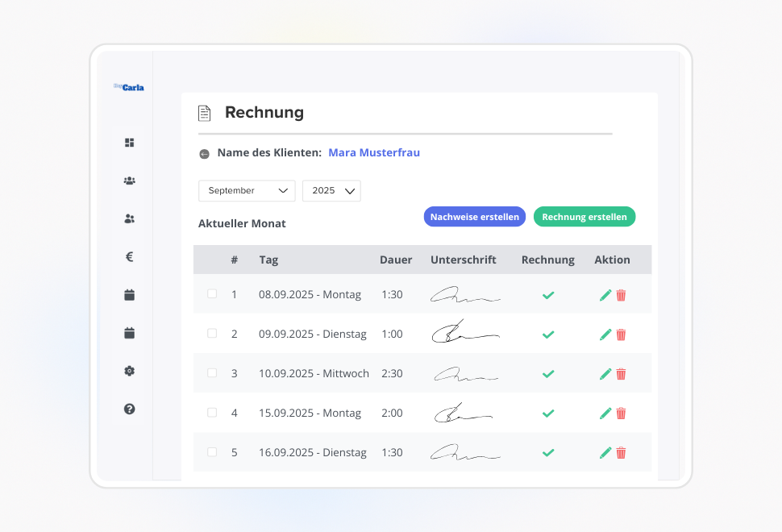Edit the 09.09.2025 Dienstag entry
The height and width of the screenshot is (532, 782).
pos(605,335)
